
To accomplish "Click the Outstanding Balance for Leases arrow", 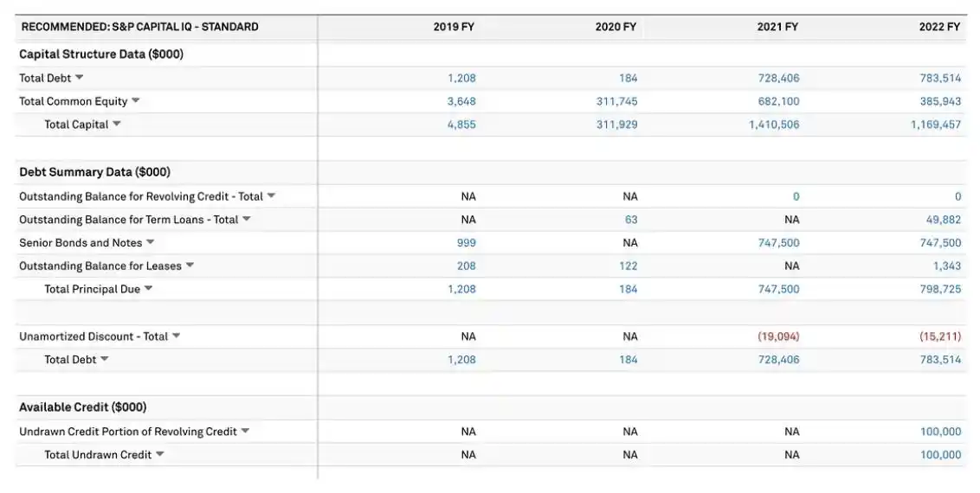I will [x=190, y=266].
